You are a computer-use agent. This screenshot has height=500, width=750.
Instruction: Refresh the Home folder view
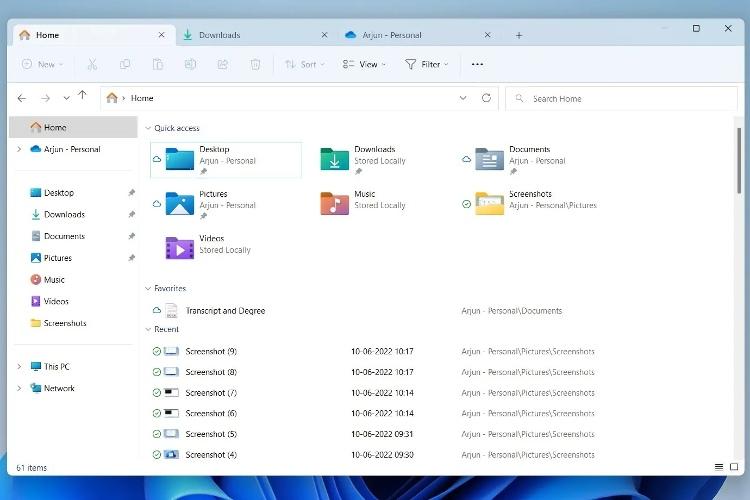486,98
